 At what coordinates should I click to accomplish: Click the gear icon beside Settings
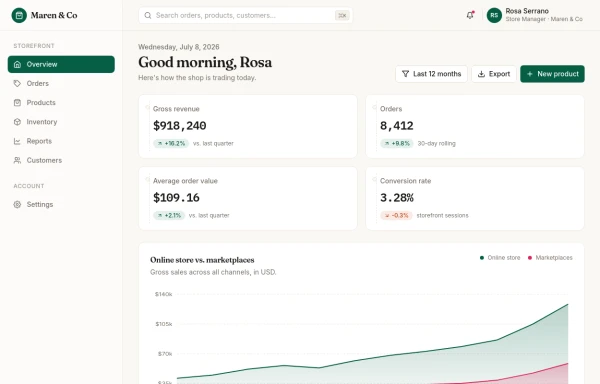tap(17, 204)
